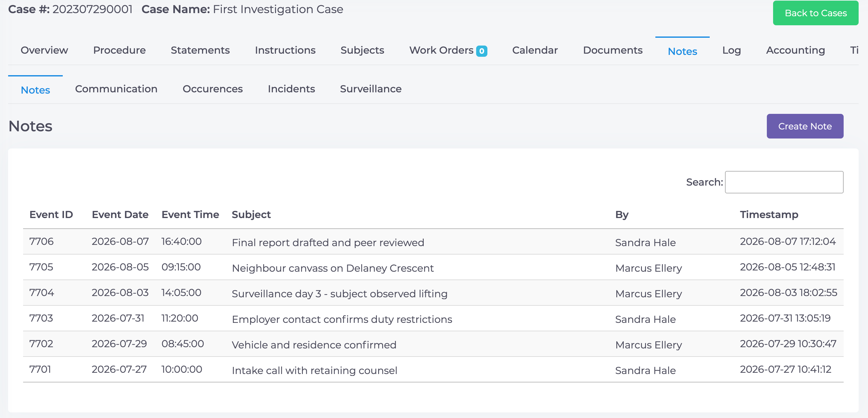This screenshot has width=868, height=418.
Task: Open the Documents tab
Action: point(613,51)
